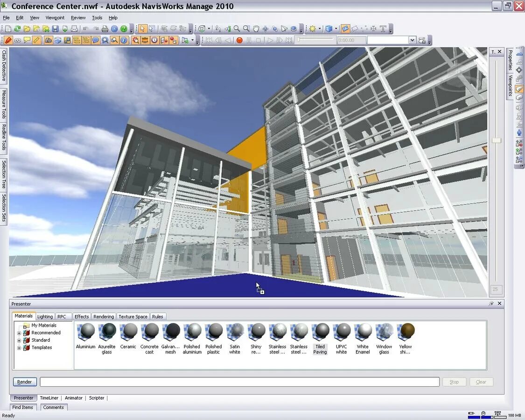Choose the Select Box tool
Image resolution: width=525 pixels, height=420 pixels.
click(152, 29)
